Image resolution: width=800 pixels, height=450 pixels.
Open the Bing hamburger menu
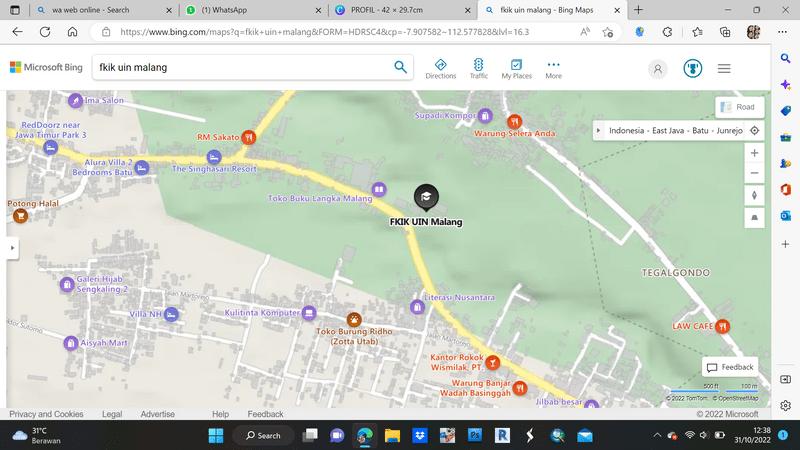(x=724, y=68)
